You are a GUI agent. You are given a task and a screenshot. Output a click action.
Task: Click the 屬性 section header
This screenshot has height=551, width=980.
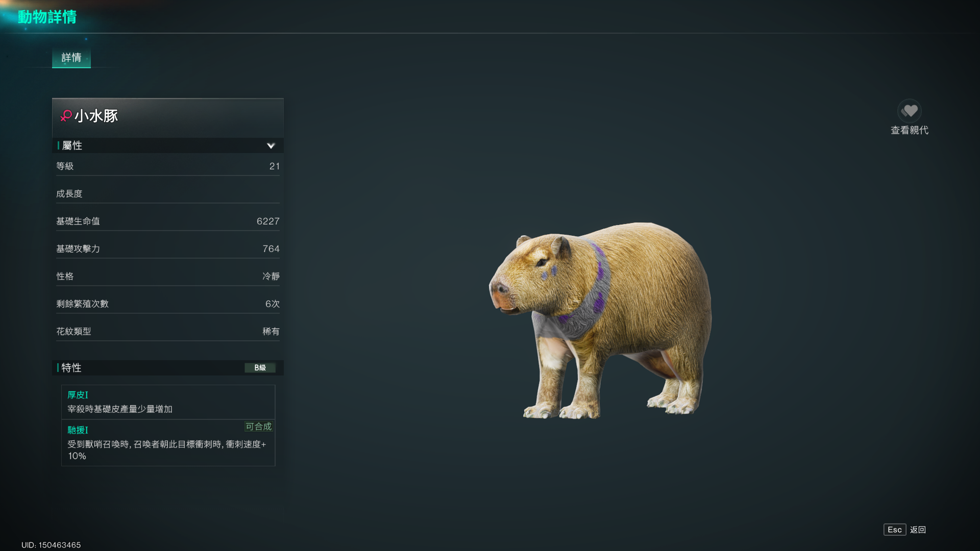(167, 145)
